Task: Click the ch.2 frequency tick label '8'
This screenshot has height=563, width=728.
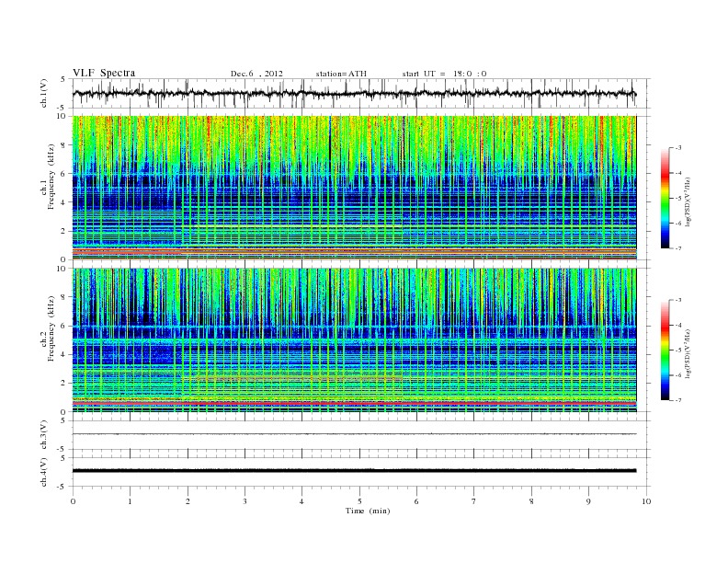Action: pyautogui.click(x=63, y=297)
